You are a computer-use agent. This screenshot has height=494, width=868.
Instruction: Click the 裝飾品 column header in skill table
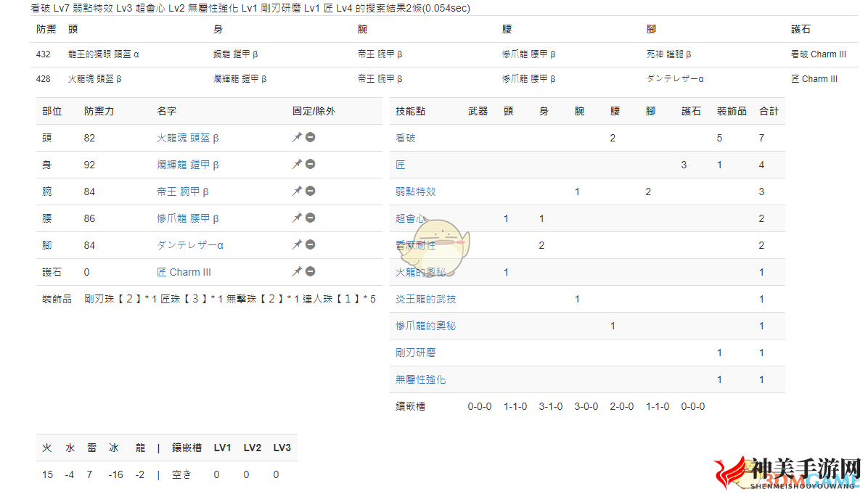(732, 111)
